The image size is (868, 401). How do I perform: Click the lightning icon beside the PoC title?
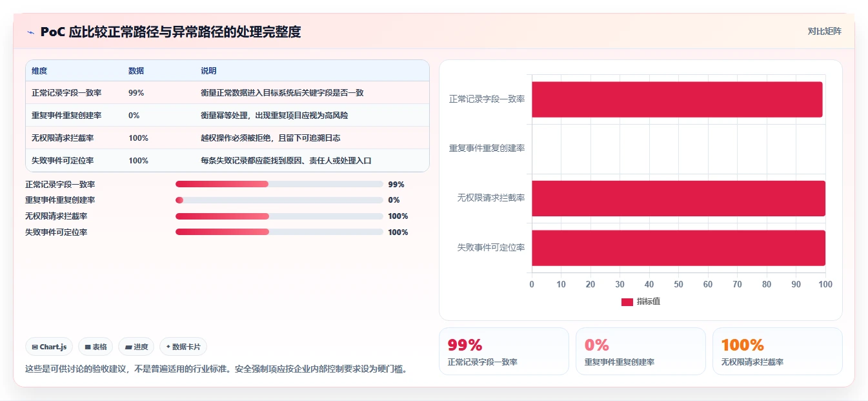coord(30,32)
